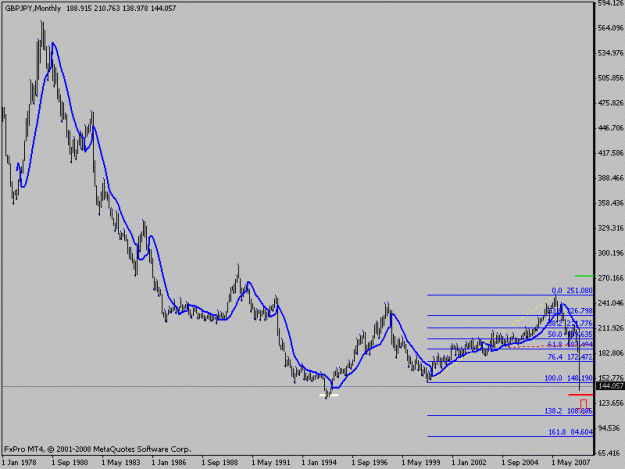
Task: Click the 388.466 price axis label
Action: tap(611, 178)
